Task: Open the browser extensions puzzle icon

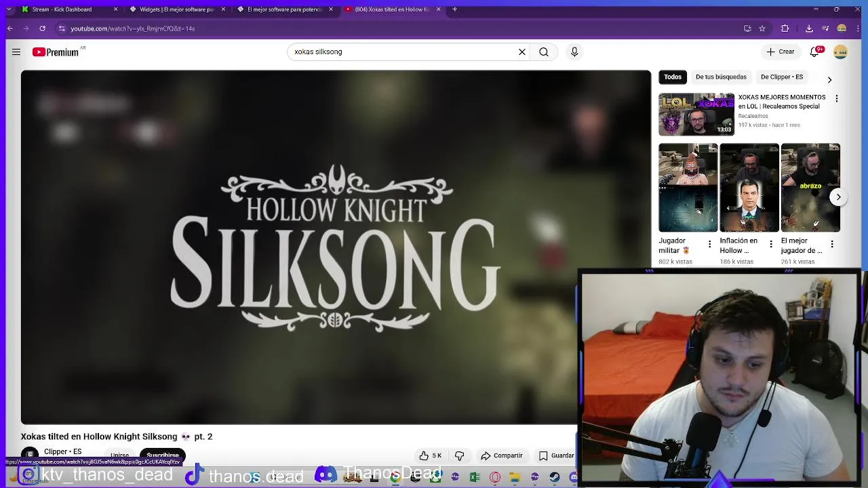Action: 785,28
